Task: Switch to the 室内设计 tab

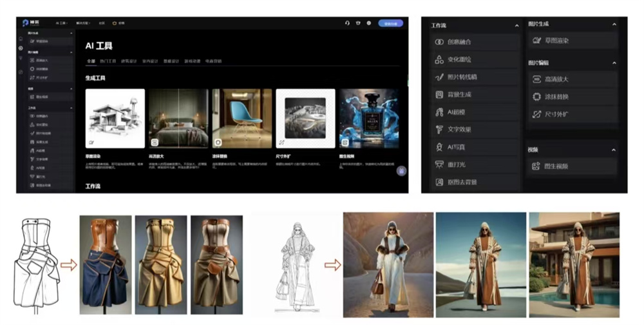Action: (150, 61)
